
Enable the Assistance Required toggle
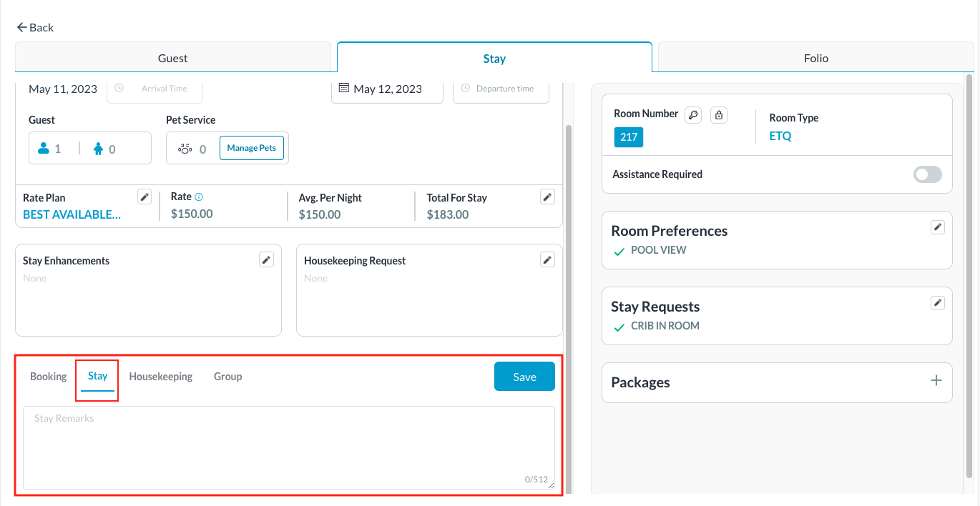[x=927, y=174]
